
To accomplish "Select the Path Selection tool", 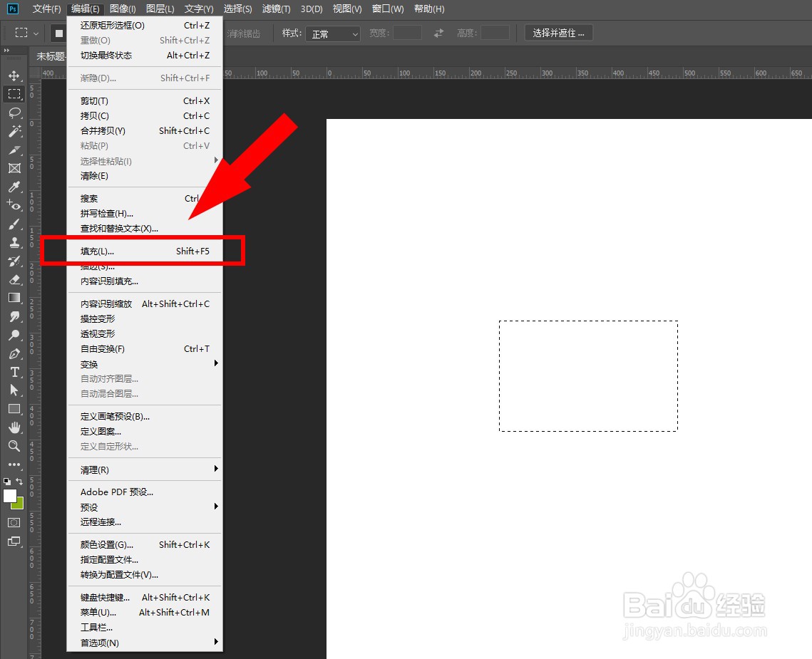I will [x=14, y=390].
